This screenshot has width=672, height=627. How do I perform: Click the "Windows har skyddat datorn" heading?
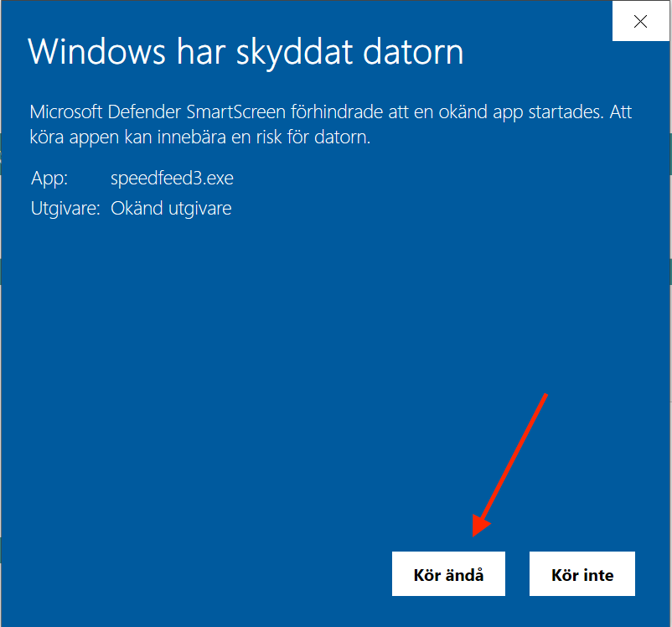(246, 53)
